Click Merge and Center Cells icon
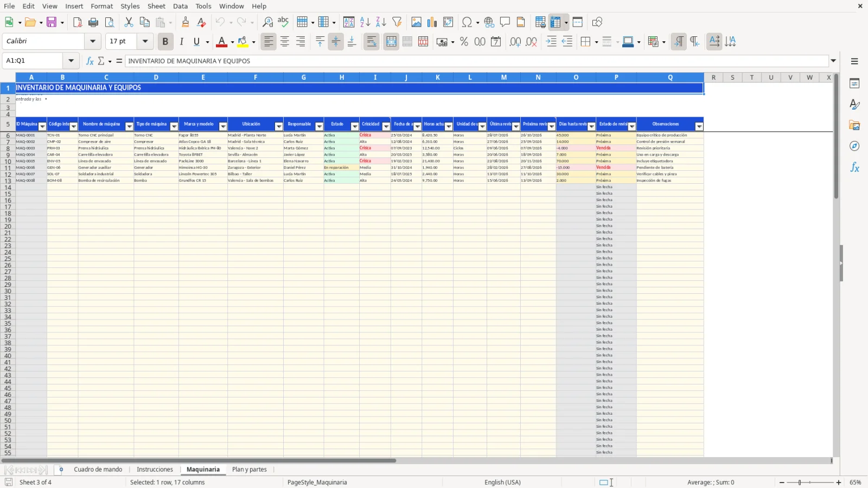This screenshot has width=868, height=488. (x=391, y=42)
